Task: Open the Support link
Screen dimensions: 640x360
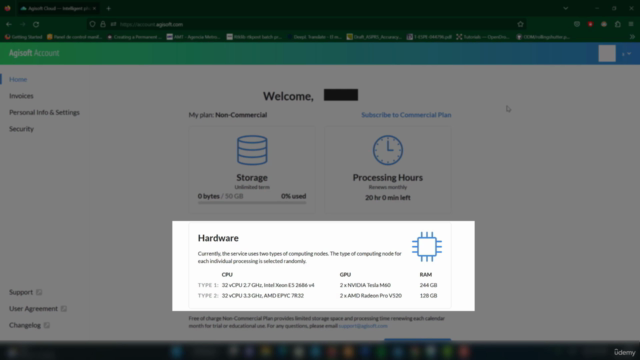Action: tap(21, 292)
